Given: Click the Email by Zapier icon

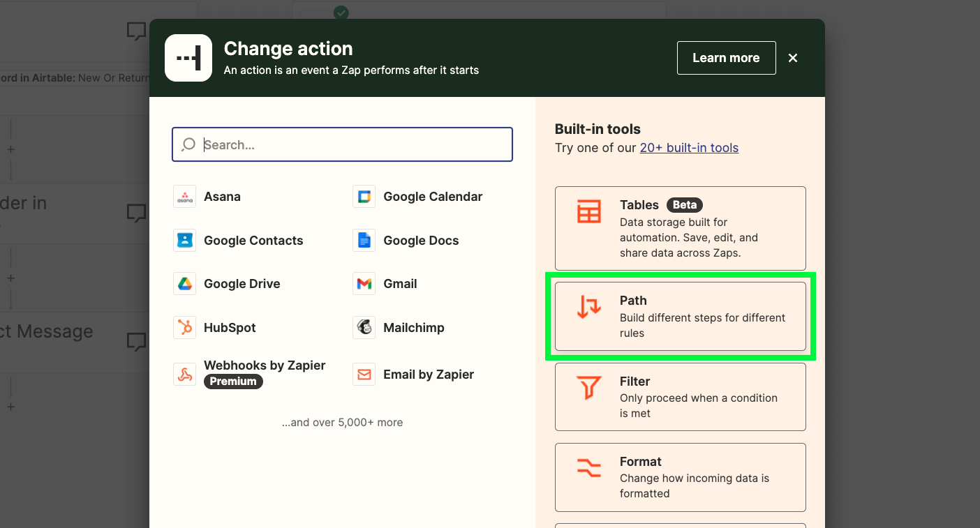Looking at the screenshot, I should [x=364, y=375].
